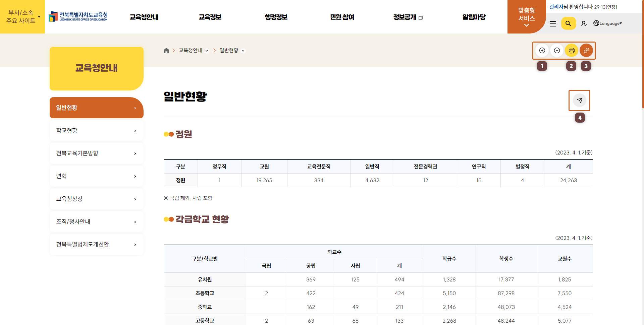Click the share paper-plane icon
The height and width of the screenshot is (325, 644).
(580, 100)
